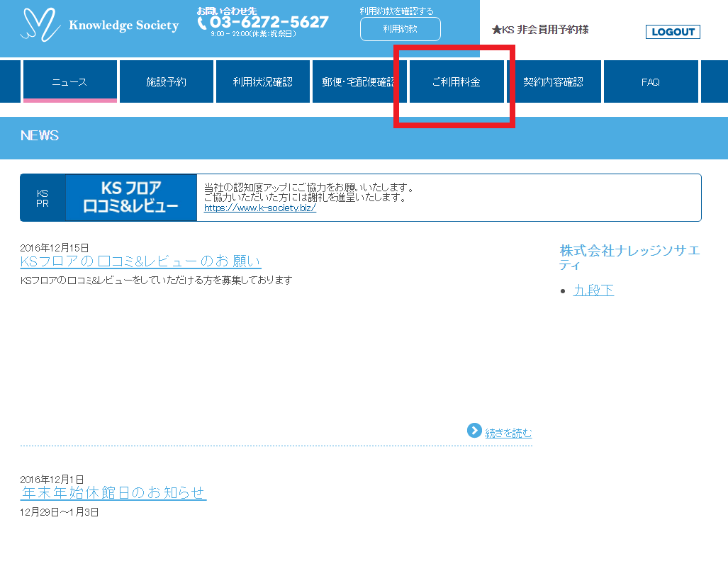Click the KS PR label box
Viewport: 728px width, 583px height.
[43, 198]
